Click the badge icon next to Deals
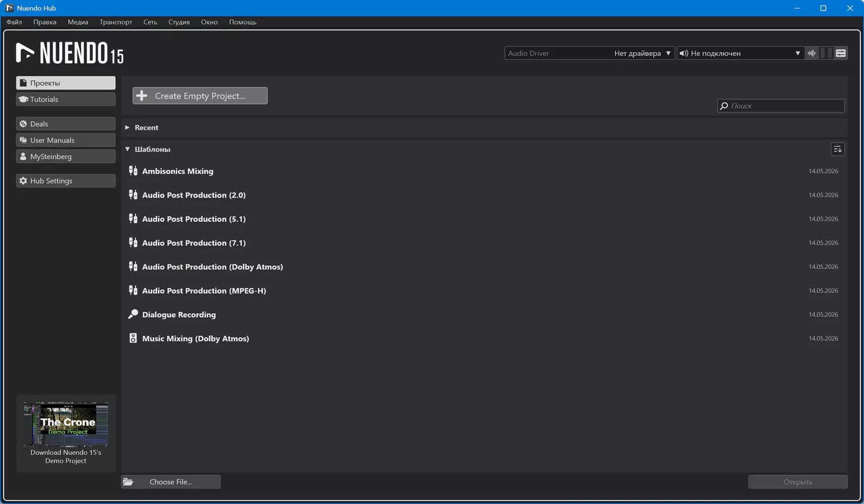Screen dimensions: 864x504 (23, 124)
